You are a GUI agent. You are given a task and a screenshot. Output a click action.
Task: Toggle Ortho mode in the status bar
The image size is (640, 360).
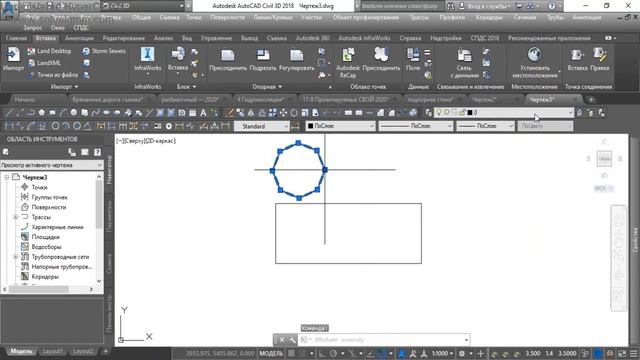point(322,353)
